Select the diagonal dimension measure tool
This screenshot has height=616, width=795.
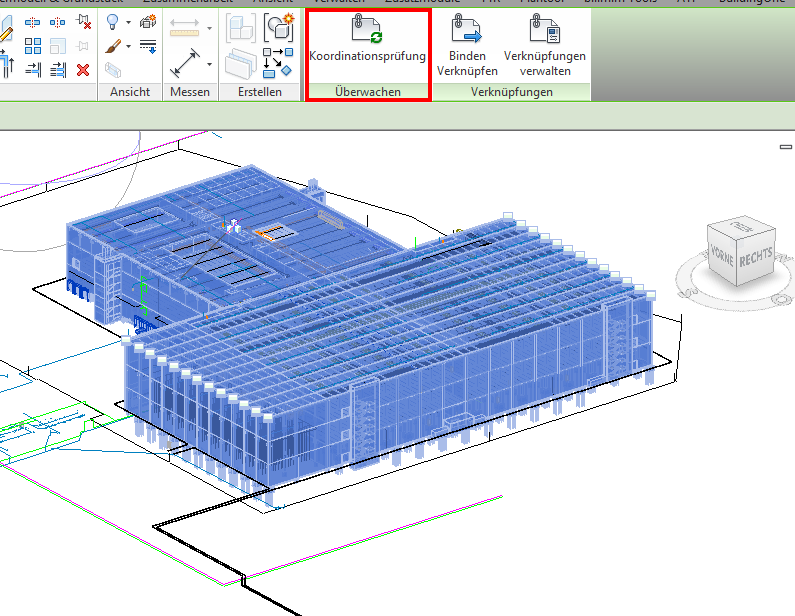185,65
